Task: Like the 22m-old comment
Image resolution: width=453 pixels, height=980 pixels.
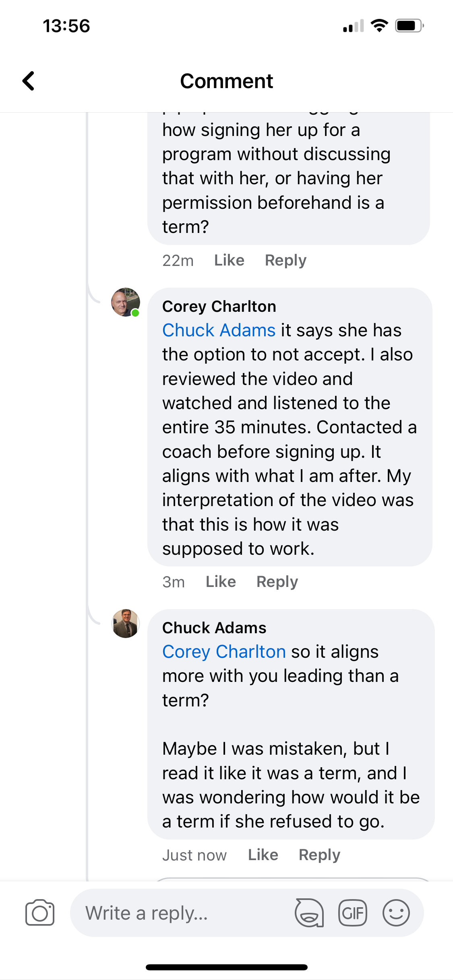Action: coord(229,260)
